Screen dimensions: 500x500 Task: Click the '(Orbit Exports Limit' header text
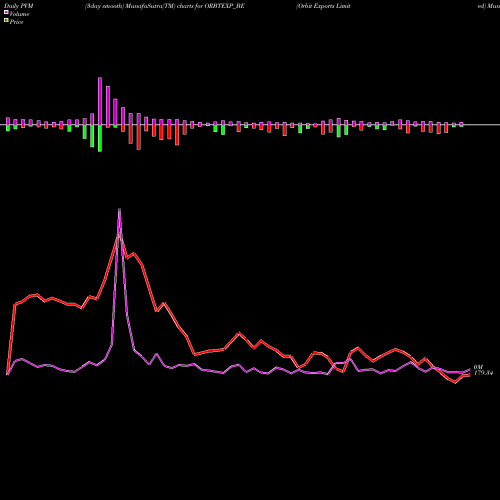(323, 6)
